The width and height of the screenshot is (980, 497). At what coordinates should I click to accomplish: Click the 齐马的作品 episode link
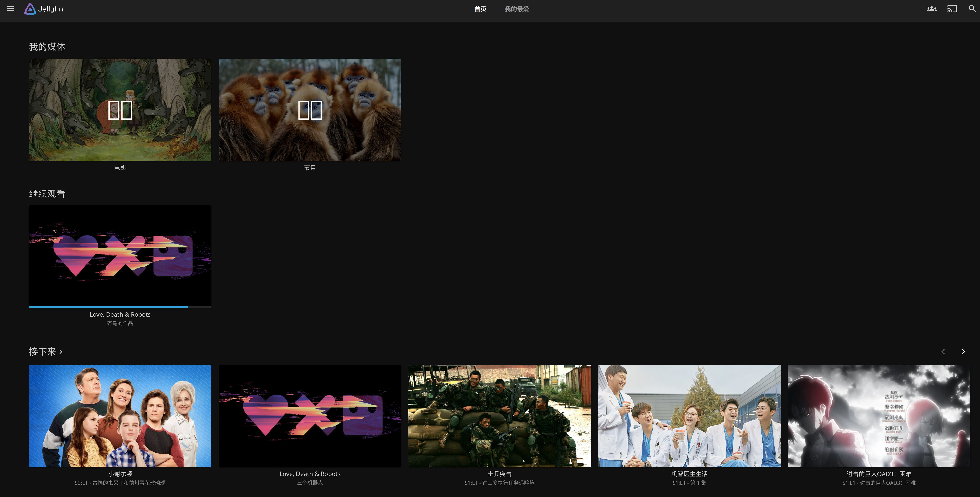click(x=120, y=323)
